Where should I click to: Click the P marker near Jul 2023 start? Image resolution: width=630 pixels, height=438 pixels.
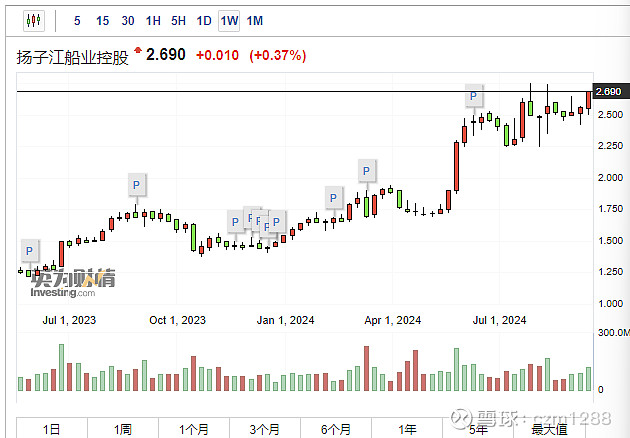coord(30,251)
